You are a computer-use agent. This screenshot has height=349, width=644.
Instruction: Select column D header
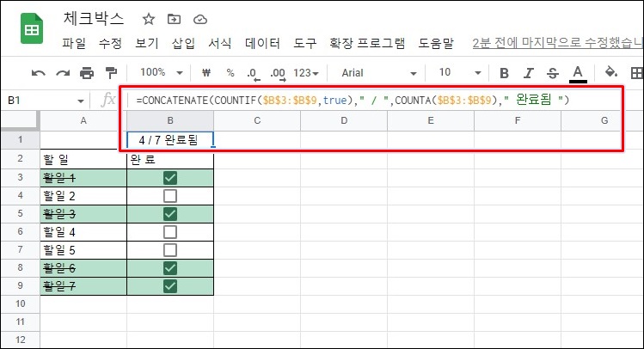(x=344, y=120)
